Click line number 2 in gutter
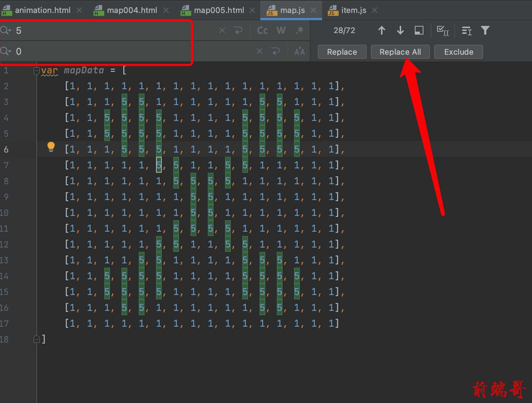Image resolution: width=532 pixels, height=403 pixels. click(x=6, y=86)
